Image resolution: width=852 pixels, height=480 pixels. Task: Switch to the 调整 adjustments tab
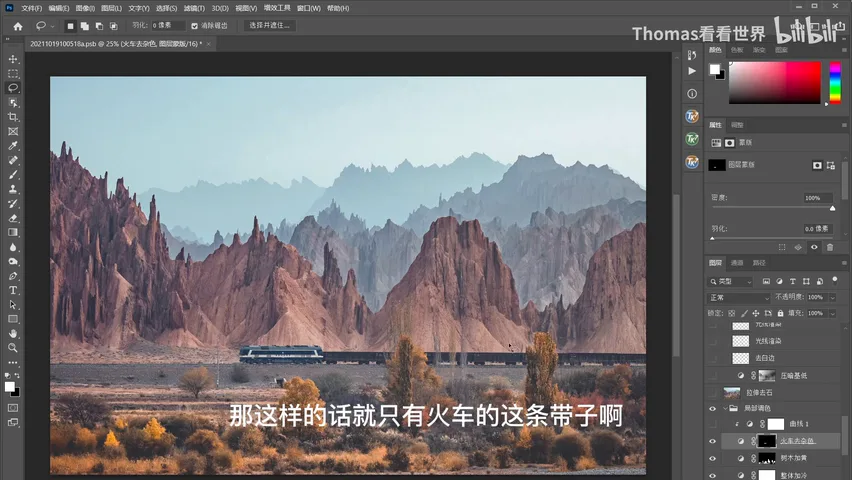(737, 125)
